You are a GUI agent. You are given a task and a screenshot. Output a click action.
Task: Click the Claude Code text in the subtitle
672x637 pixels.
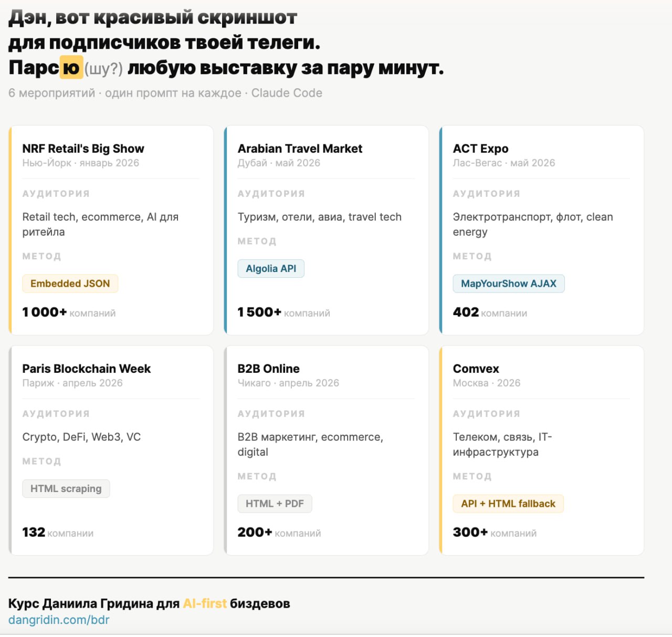click(287, 93)
